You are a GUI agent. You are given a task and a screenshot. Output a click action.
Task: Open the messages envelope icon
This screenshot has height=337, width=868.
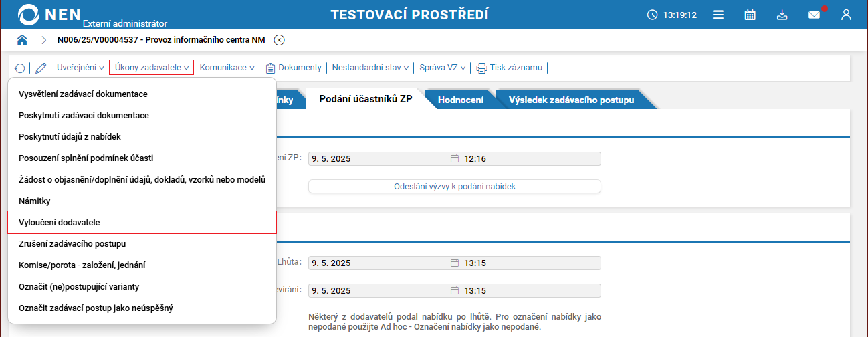tap(815, 15)
